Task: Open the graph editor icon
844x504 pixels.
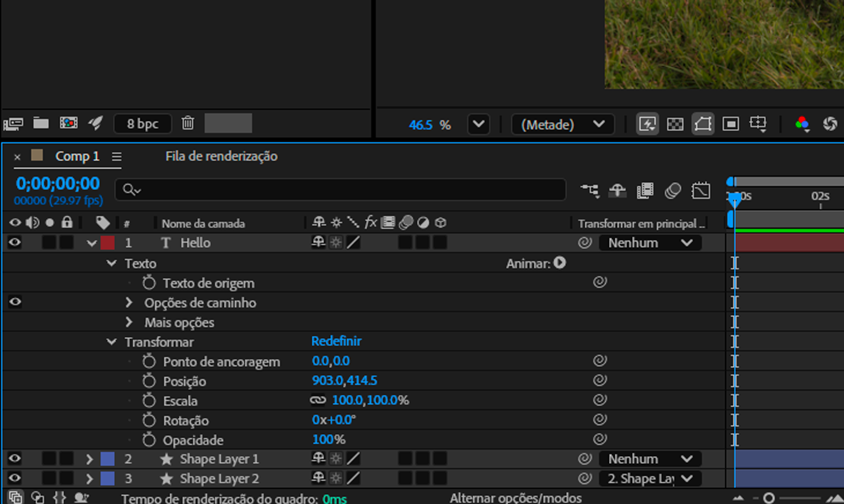Action: click(x=701, y=190)
